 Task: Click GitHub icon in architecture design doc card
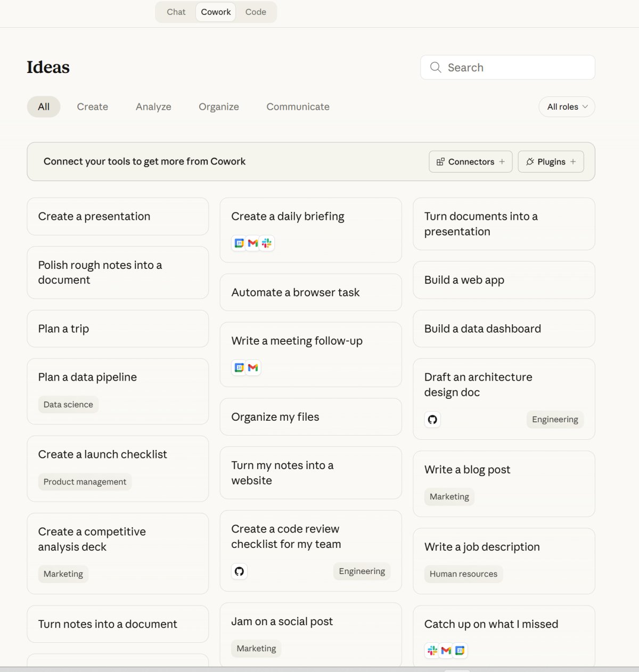point(432,420)
